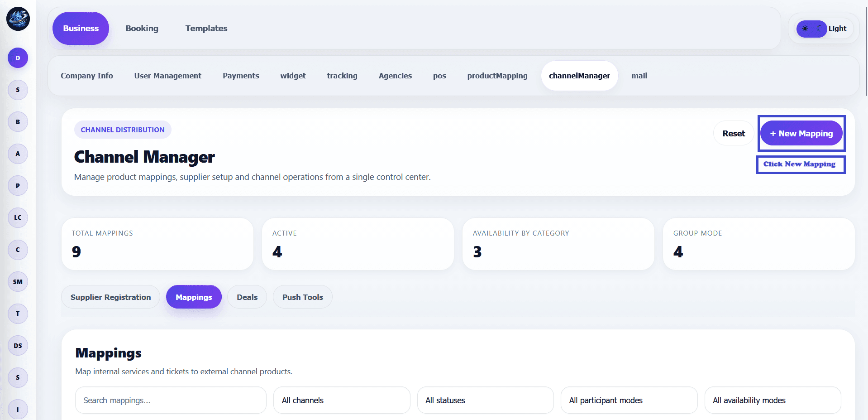Screen dimensions: 868x420
Task: Select the Mappings section pill
Action: [194, 297]
